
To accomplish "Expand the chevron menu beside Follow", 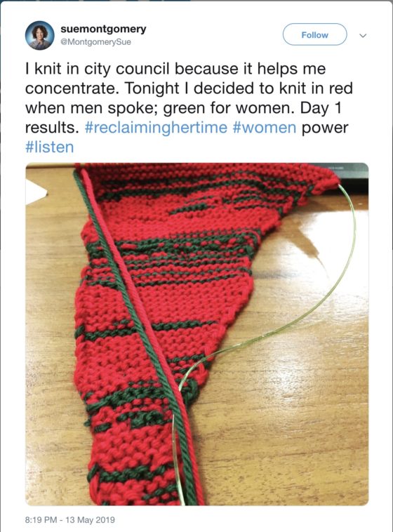I will [x=363, y=35].
